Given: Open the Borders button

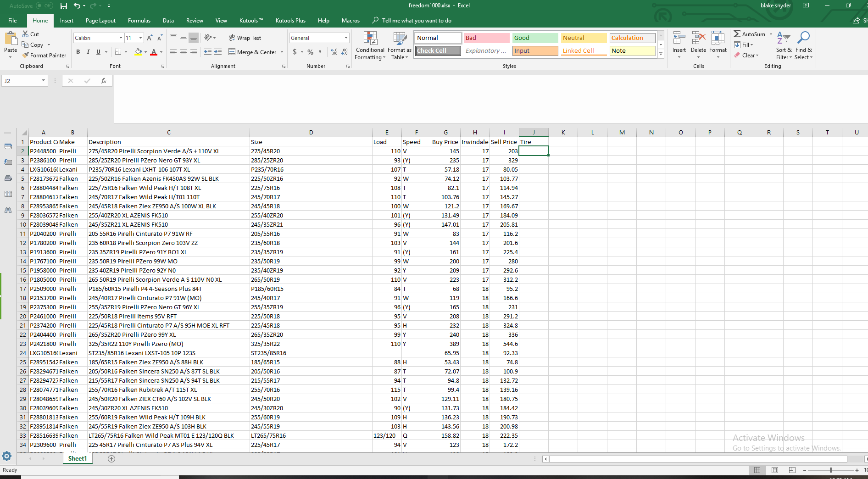Looking at the screenshot, I should tap(118, 52).
